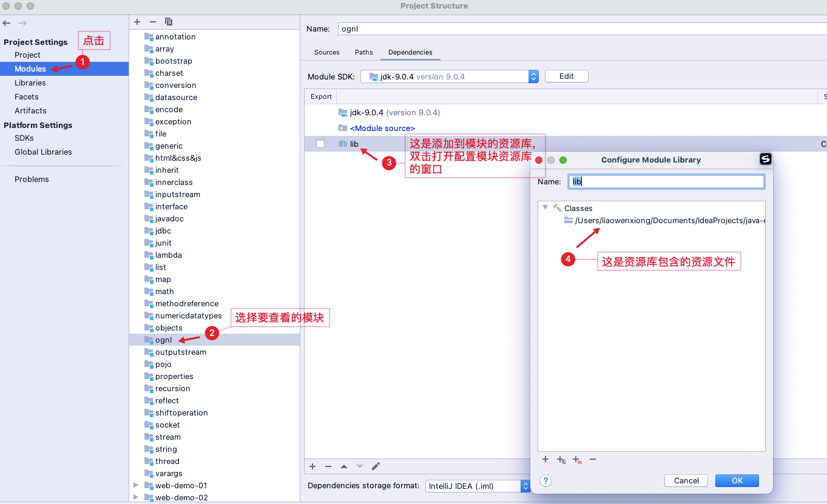Select the ognl module
This screenshot has height=504, width=827.
pos(214,340)
